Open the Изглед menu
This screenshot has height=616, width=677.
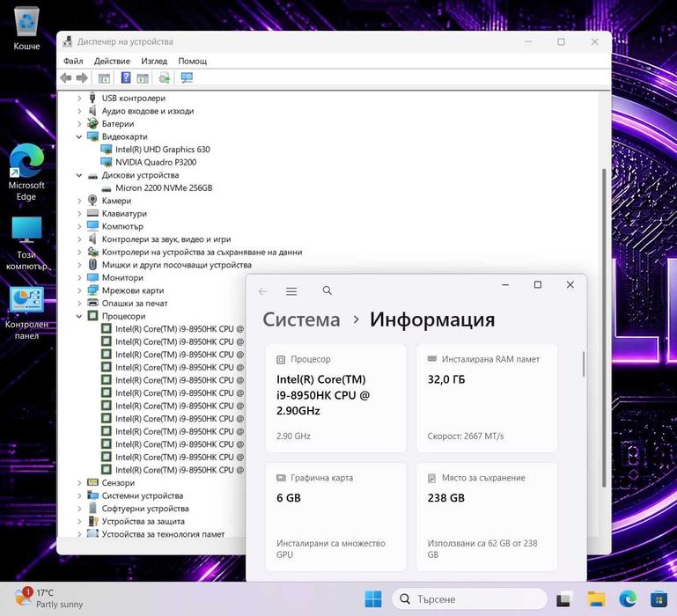tap(154, 61)
